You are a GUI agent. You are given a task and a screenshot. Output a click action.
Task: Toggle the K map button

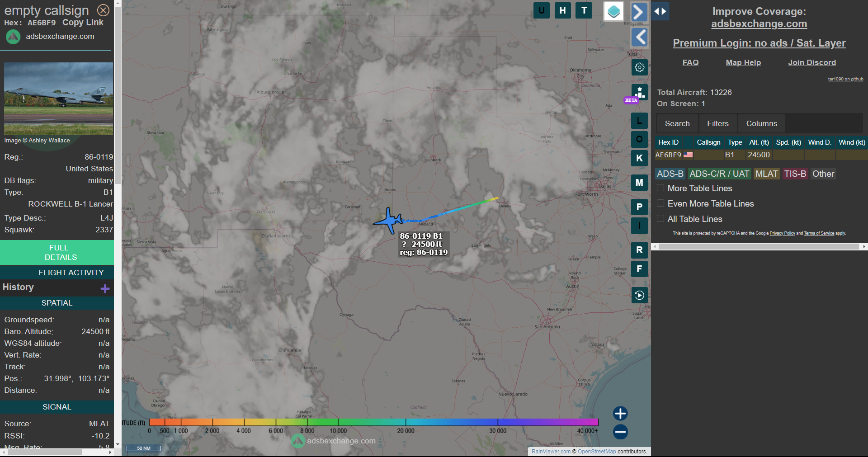[639, 158]
